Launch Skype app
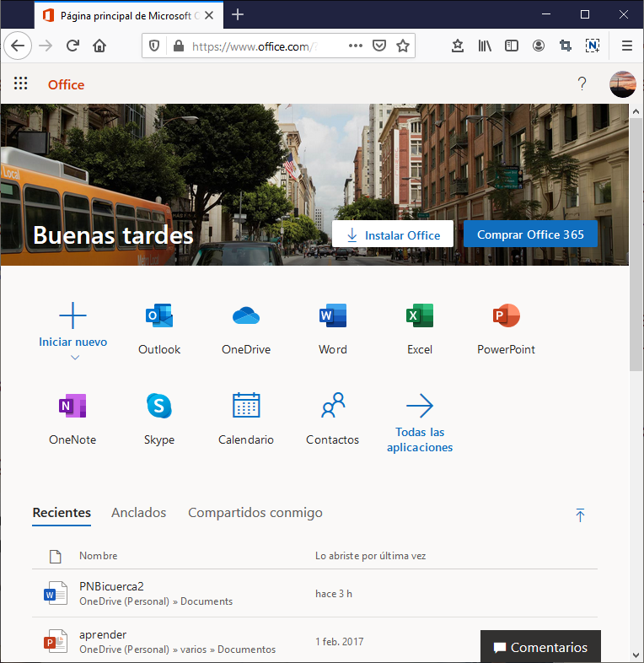The image size is (644, 663). pyautogui.click(x=159, y=419)
